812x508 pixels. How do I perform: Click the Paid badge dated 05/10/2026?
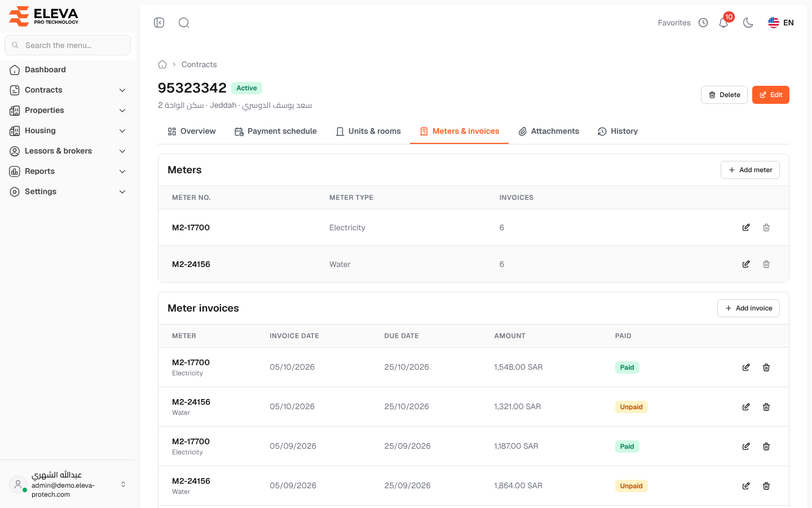tap(627, 367)
